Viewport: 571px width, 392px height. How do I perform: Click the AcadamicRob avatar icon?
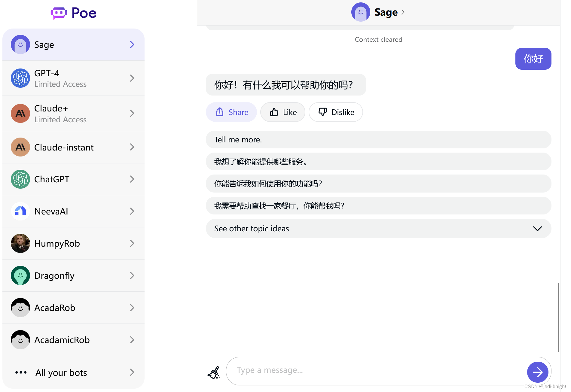[x=20, y=340]
